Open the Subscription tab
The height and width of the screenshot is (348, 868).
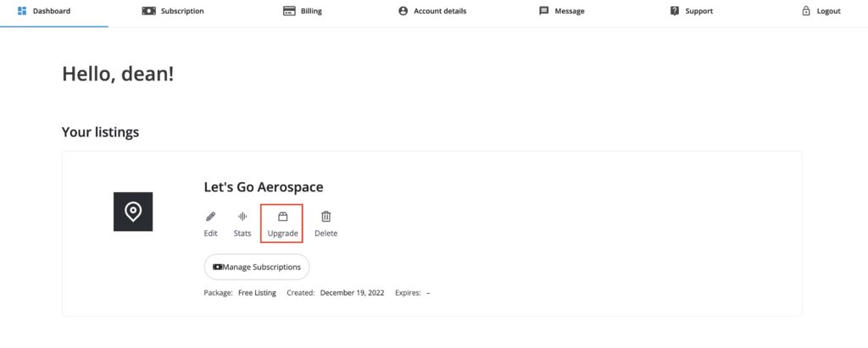[173, 11]
